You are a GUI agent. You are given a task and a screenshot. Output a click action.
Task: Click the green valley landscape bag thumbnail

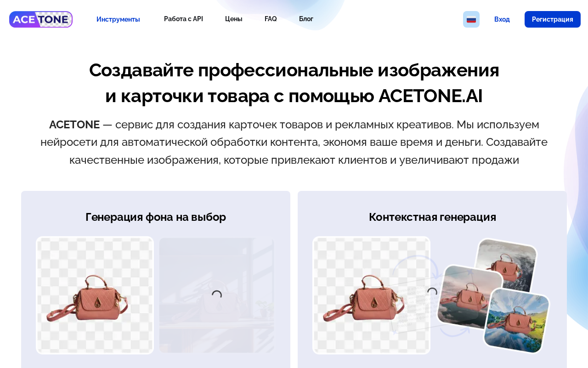point(517,321)
